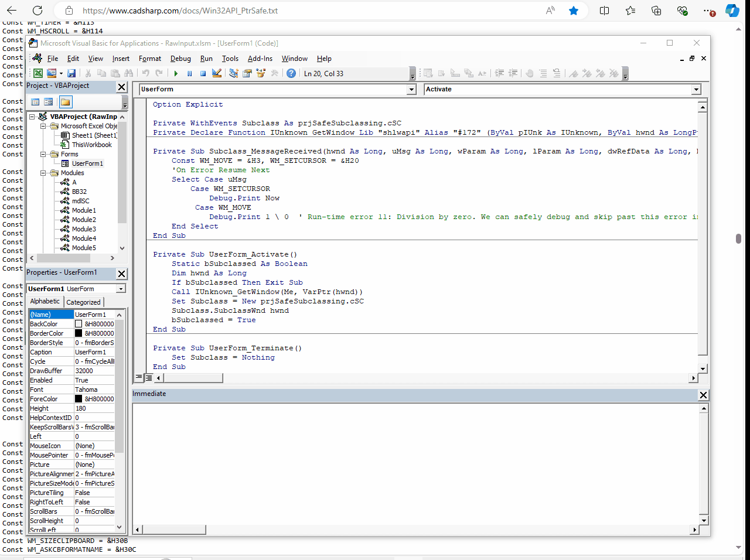Open the Activate procedure dropdown
This screenshot has width=750, height=560.
pos(696,90)
